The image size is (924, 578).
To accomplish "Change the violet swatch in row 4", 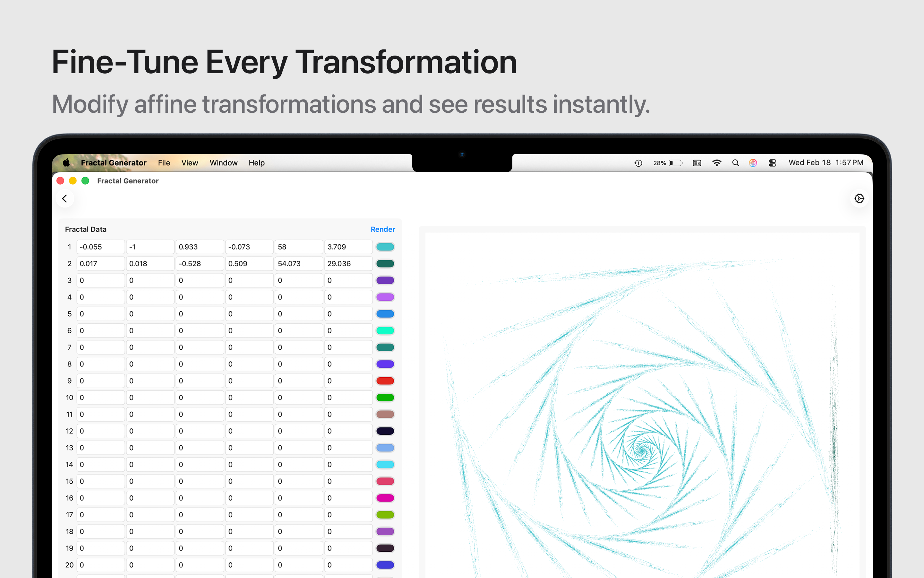I will click(x=385, y=297).
